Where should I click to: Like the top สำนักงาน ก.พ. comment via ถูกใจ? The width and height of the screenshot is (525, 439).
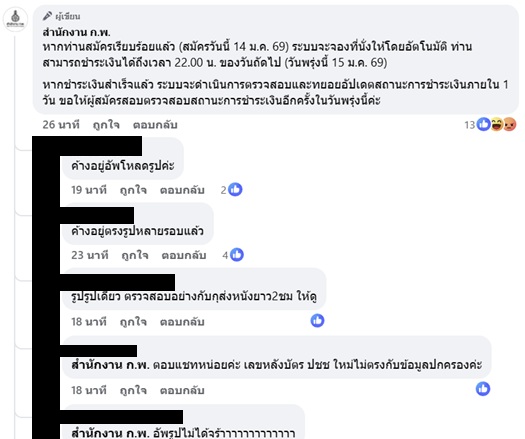pos(106,125)
